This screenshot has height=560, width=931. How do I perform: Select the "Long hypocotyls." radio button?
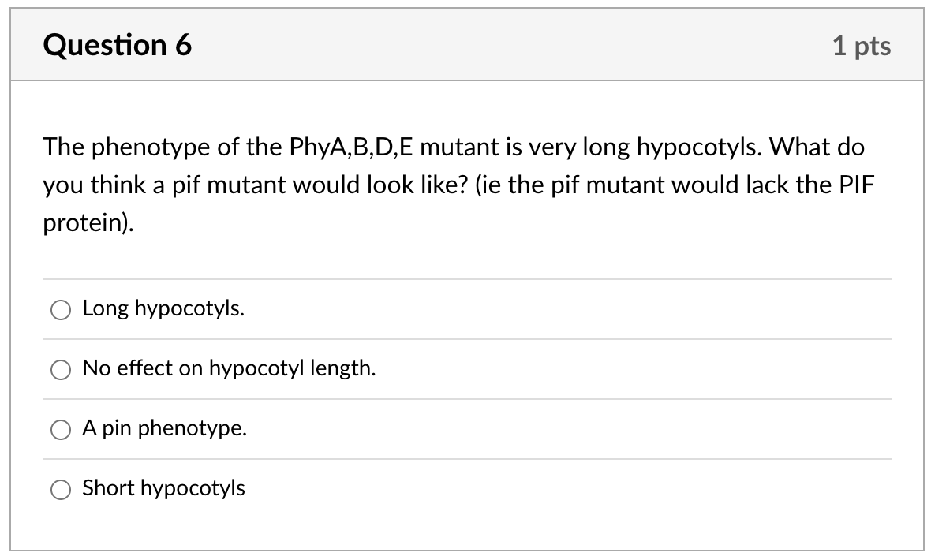[x=60, y=310]
